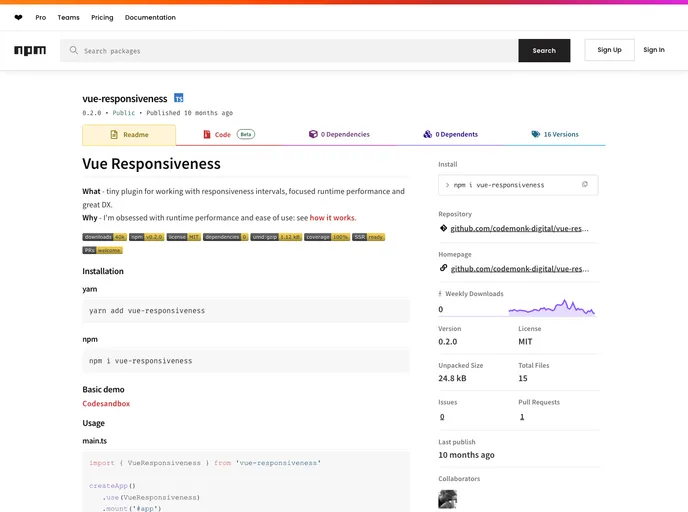Screen dimensions: 688x512
Task: Click the Installation section heading
Action: [103, 271]
